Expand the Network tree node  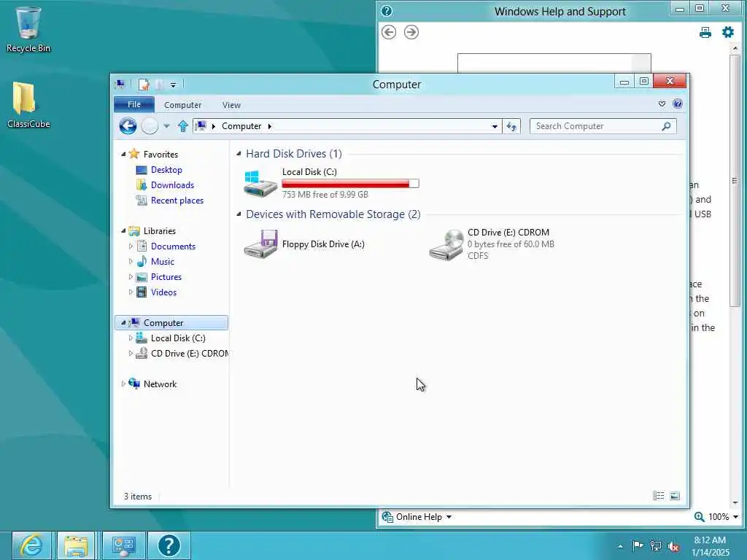click(123, 384)
